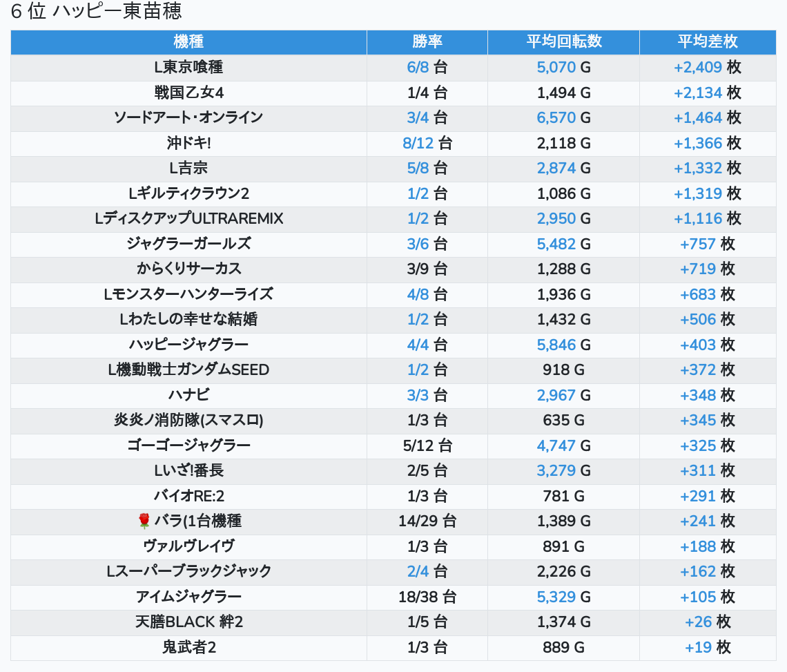This screenshot has height=672, width=787.
Task: Click the 勝率 column header
Action: [427, 41]
